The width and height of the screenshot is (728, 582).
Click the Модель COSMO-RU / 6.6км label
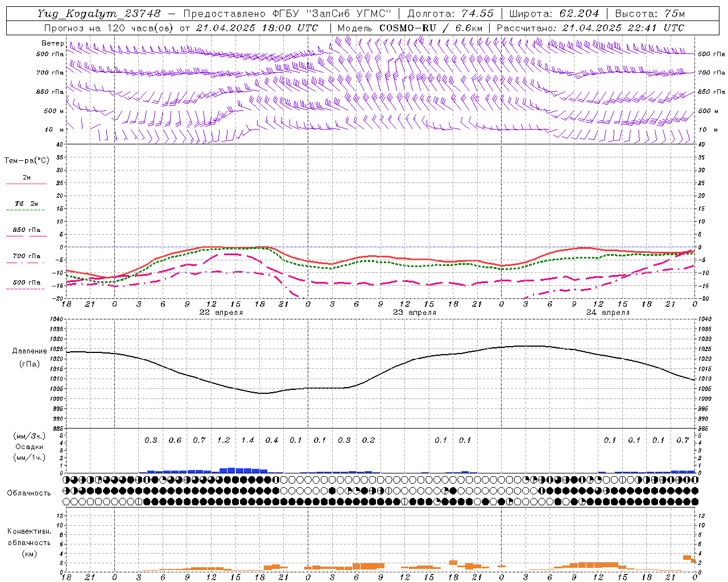410,28
